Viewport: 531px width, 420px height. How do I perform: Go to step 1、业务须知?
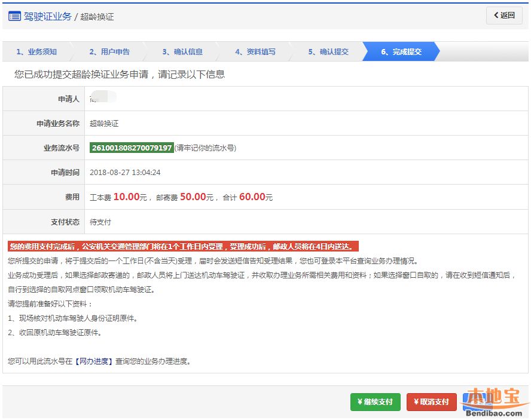click(36, 52)
